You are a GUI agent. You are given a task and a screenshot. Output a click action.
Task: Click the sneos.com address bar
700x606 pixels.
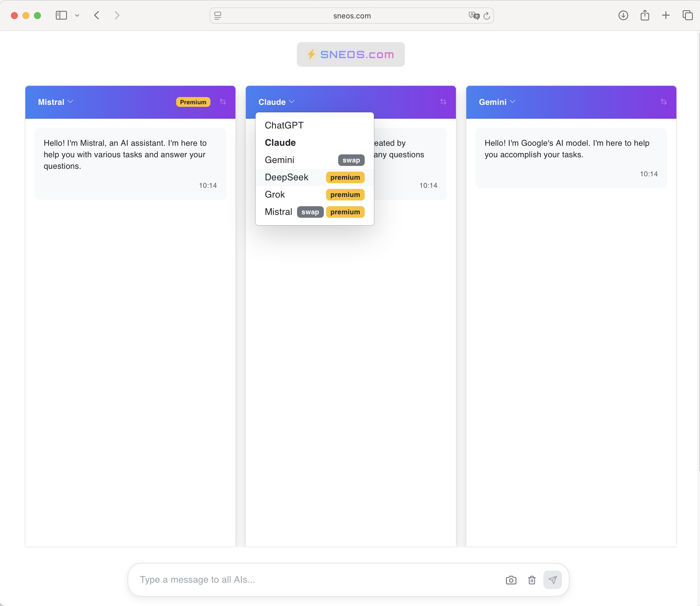click(x=351, y=16)
